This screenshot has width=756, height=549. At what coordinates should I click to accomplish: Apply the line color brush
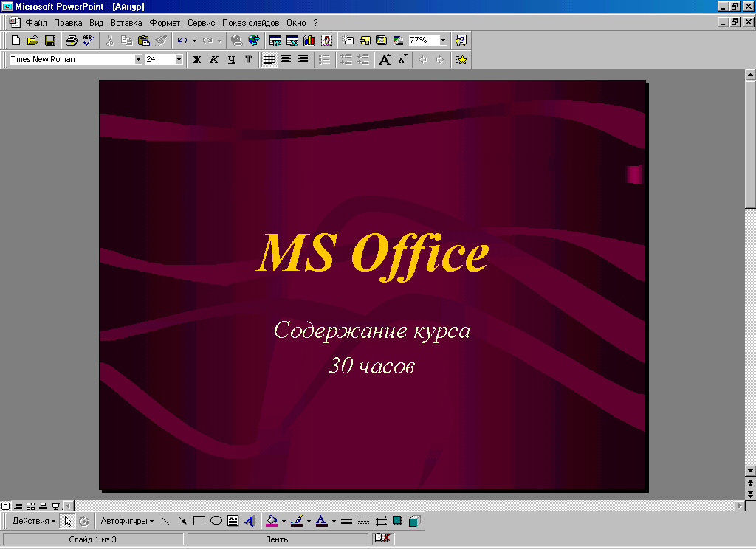click(x=297, y=521)
